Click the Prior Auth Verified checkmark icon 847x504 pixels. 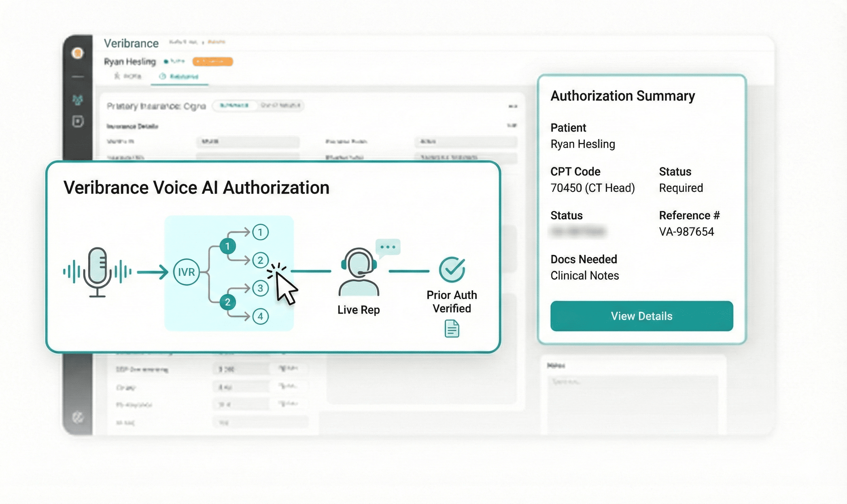pos(452,270)
